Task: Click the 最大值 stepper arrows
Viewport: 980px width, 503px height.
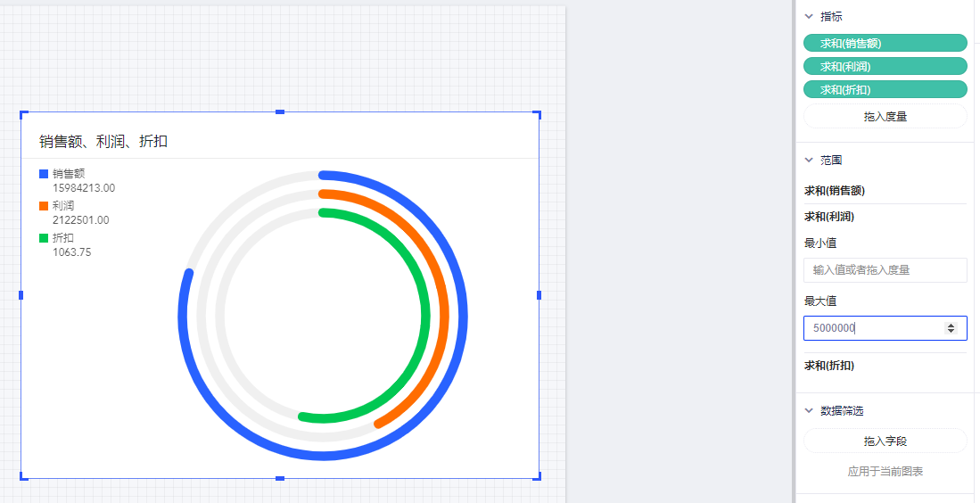Action: pos(951,328)
